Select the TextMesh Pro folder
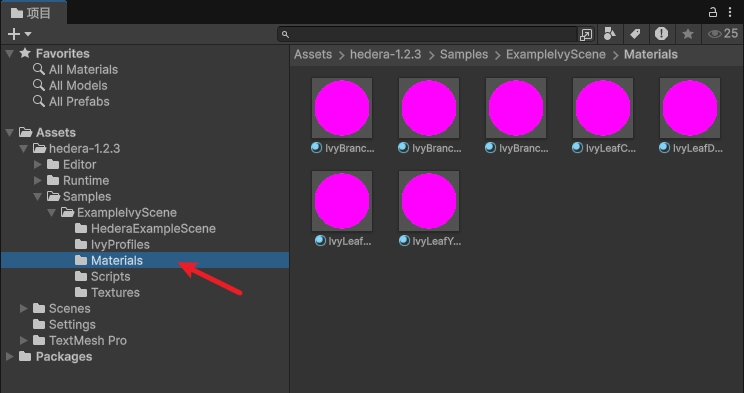The height and width of the screenshot is (393, 744). point(87,341)
